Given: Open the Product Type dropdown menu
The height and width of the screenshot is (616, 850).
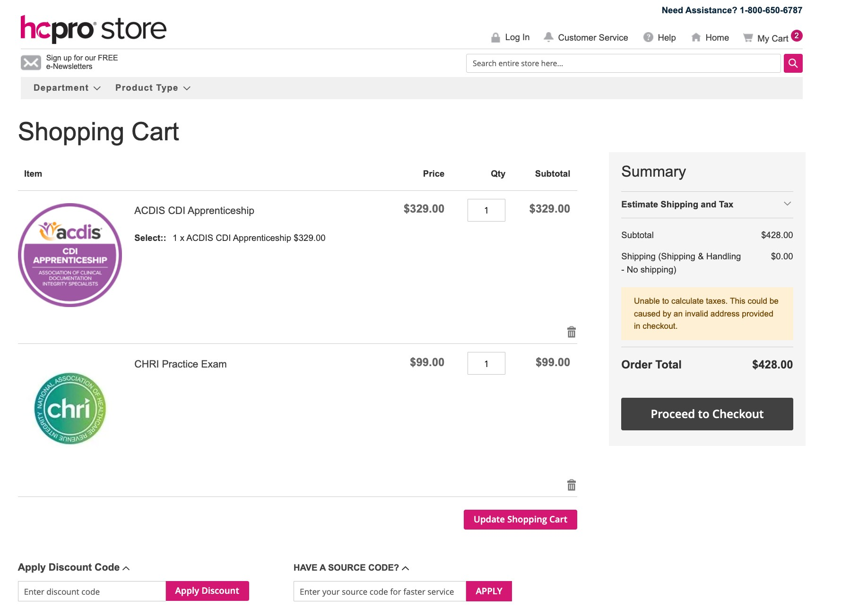Looking at the screenshot, I should click(152, 88).
